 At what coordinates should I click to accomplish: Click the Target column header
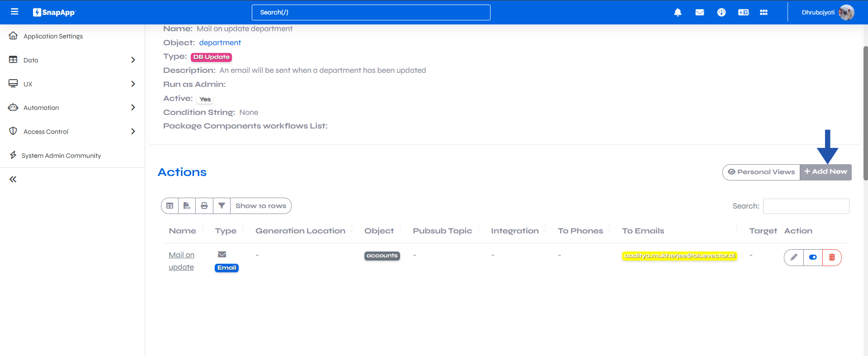coord(763,231)
